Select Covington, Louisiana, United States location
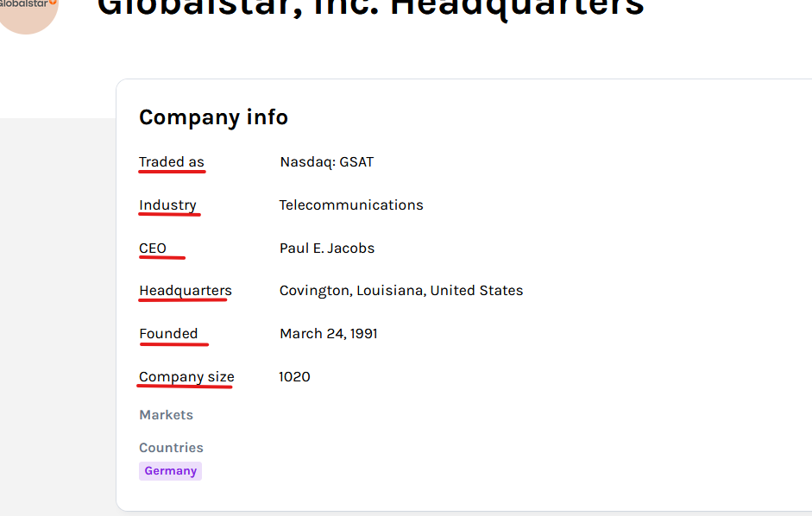The height and width of the screenshot is (516, 812). pos(401,291)
